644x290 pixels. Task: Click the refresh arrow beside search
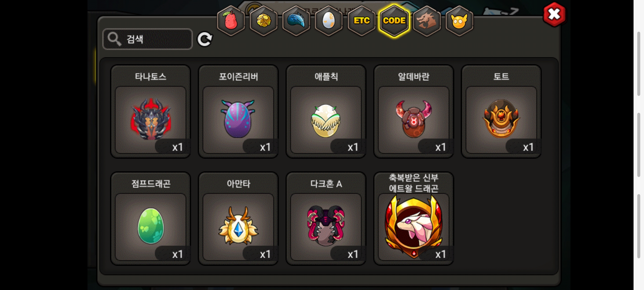pos(205,39)
